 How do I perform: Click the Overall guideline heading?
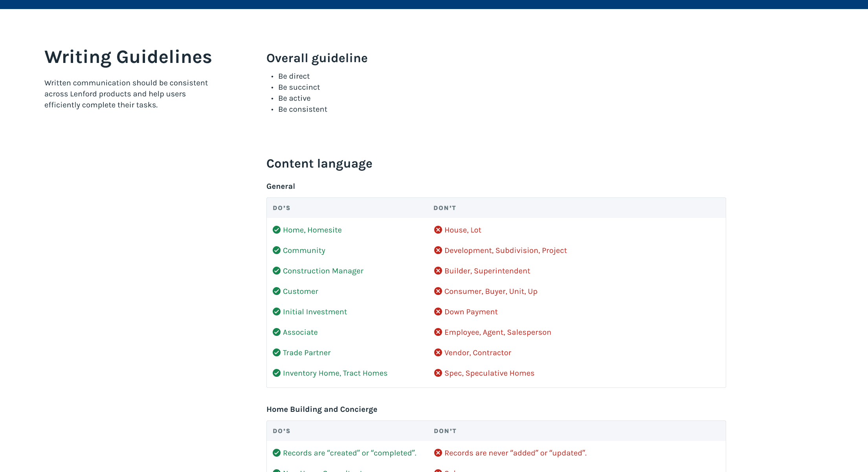[x=317, y=58]
